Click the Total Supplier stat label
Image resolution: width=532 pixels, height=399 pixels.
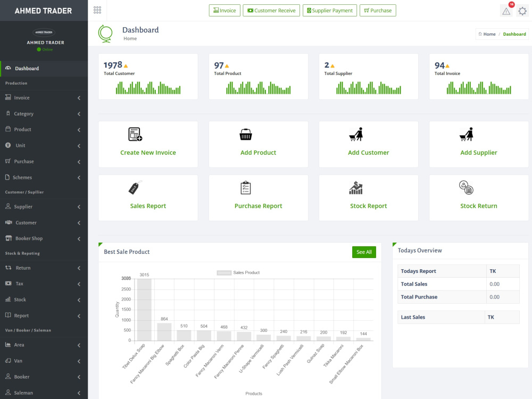pos(338,73)
